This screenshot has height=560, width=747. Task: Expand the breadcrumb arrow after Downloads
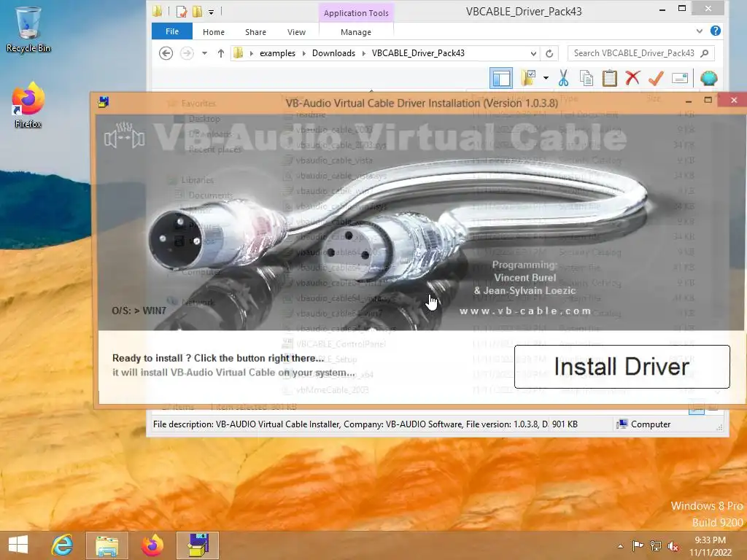(363, 52)
